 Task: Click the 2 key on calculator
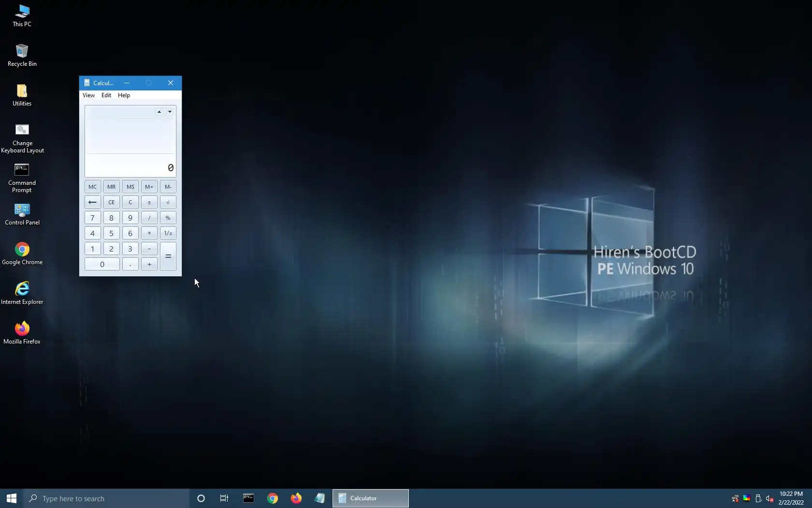click(x=111, y=249)
